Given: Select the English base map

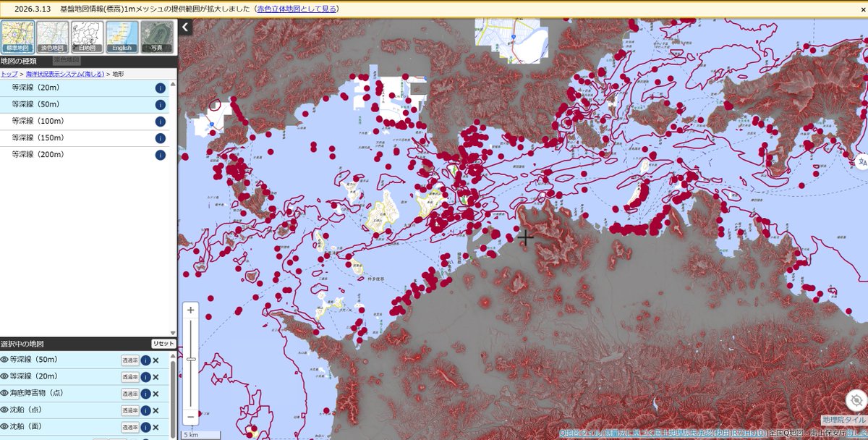Looking at the screenshot, I should (x=122, y=36).
